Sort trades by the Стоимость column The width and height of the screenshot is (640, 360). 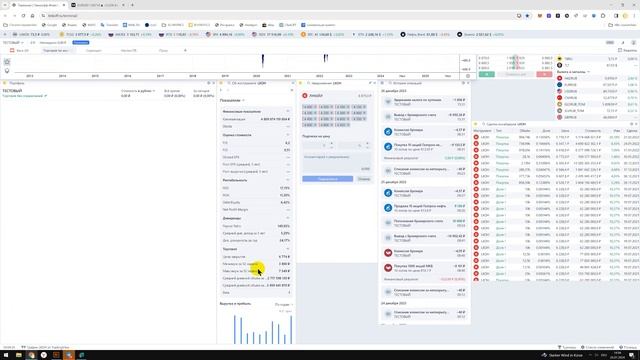(593, 131)
